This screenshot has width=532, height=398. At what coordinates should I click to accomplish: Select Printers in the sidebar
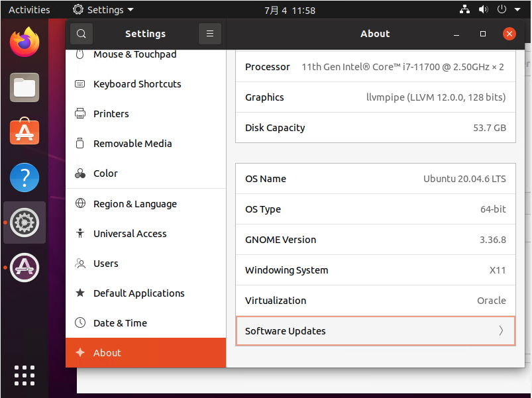(x=111, y=114)
